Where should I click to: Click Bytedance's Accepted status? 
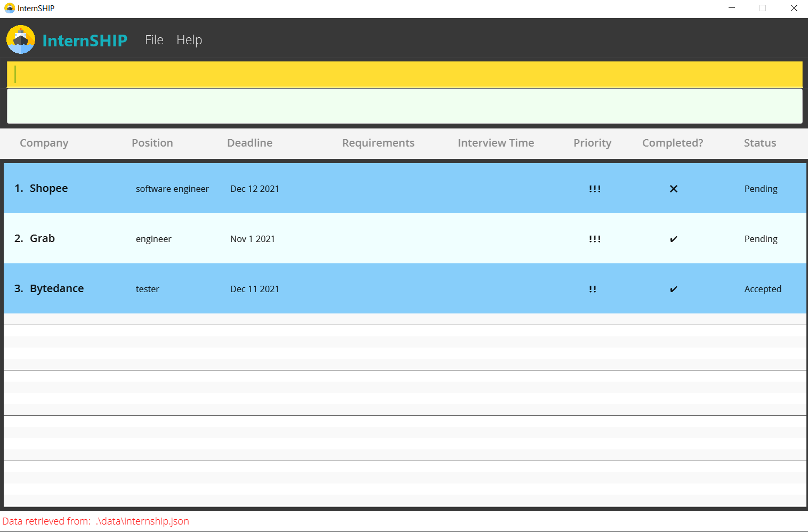[763, 289]
